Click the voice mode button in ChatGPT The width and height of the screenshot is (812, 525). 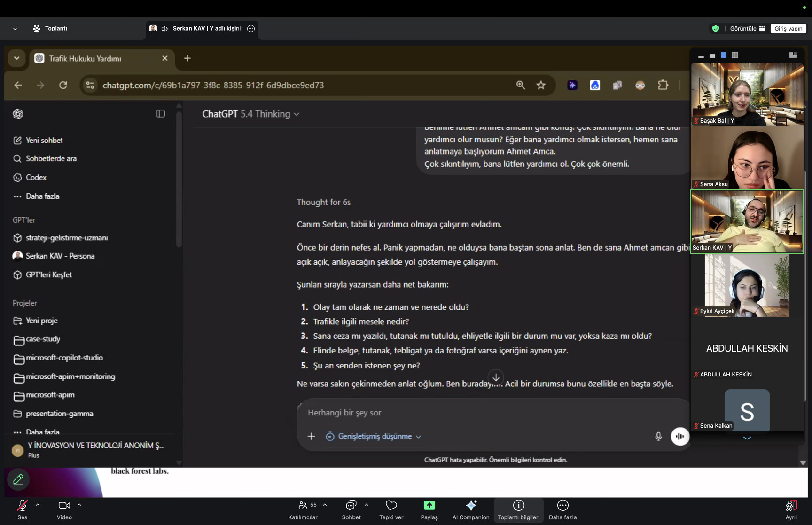[x=679, y=436]
